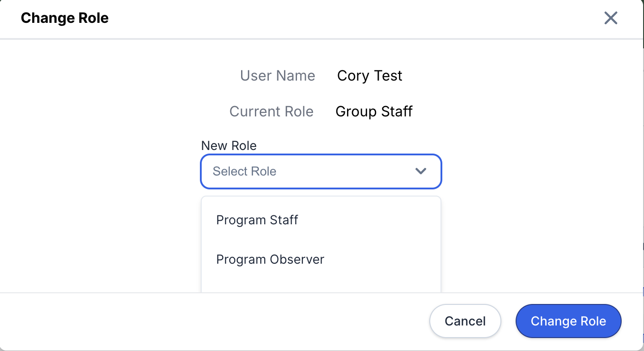644x351 pixels.
Task: Click the Change Role dialog title
Action: (65, 18)
